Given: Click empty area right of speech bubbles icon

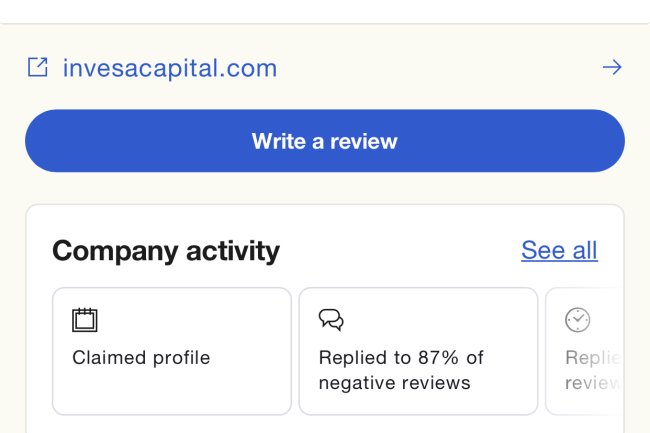Looking at the screenshot, I should [440, 320].
